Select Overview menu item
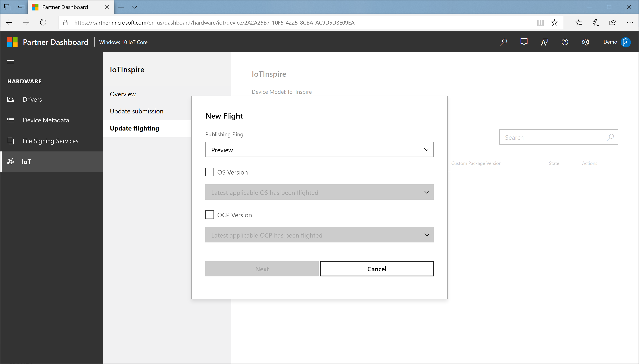The width and height of the screenshot is (639, 364). (122, 94)
